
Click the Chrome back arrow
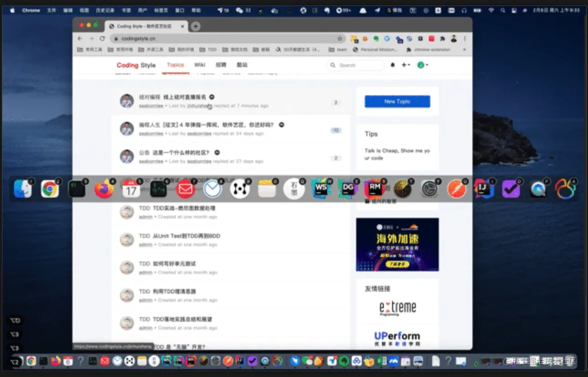(80, 39)
